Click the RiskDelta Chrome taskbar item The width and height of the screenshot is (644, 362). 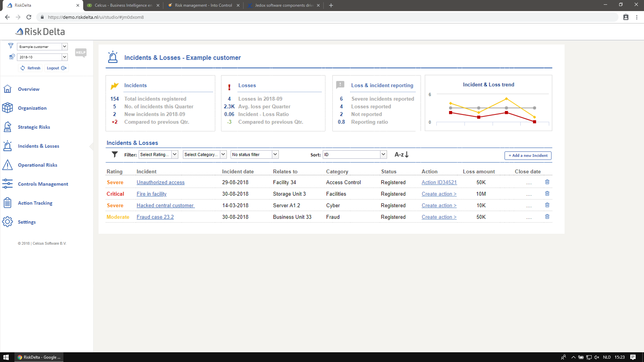click(39, 357)
